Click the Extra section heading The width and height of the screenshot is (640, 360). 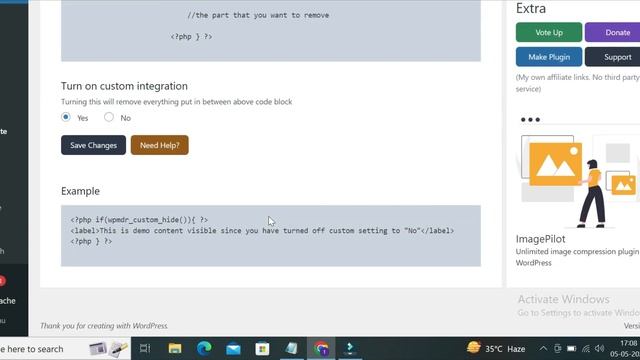pos(531,8)
